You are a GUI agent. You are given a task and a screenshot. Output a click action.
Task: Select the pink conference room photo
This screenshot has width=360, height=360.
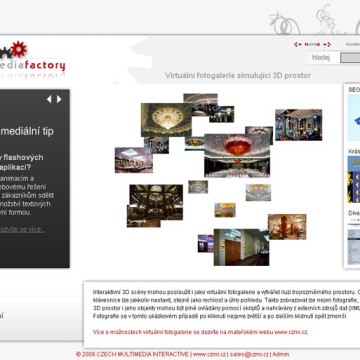click(x=134, y=160)
